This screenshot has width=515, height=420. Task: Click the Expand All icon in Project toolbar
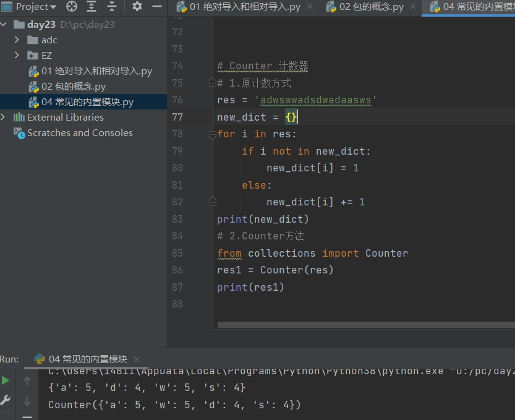click(x=92, y=7)
